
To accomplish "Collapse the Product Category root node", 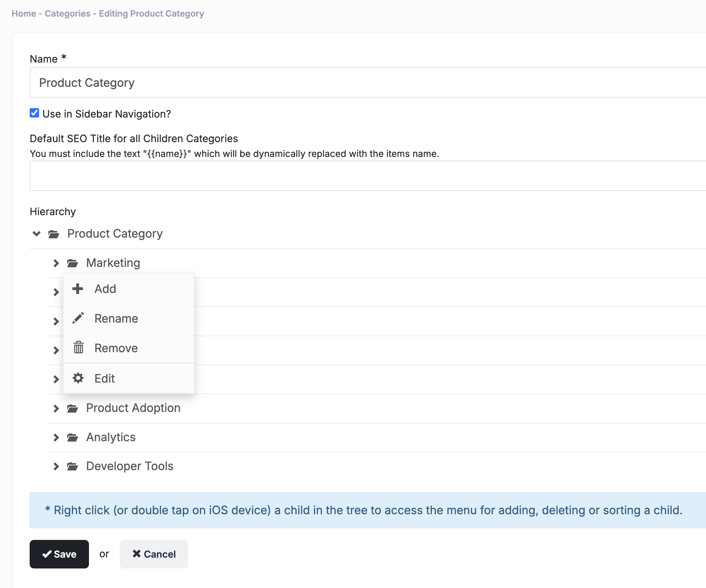I will pos(37,234).
